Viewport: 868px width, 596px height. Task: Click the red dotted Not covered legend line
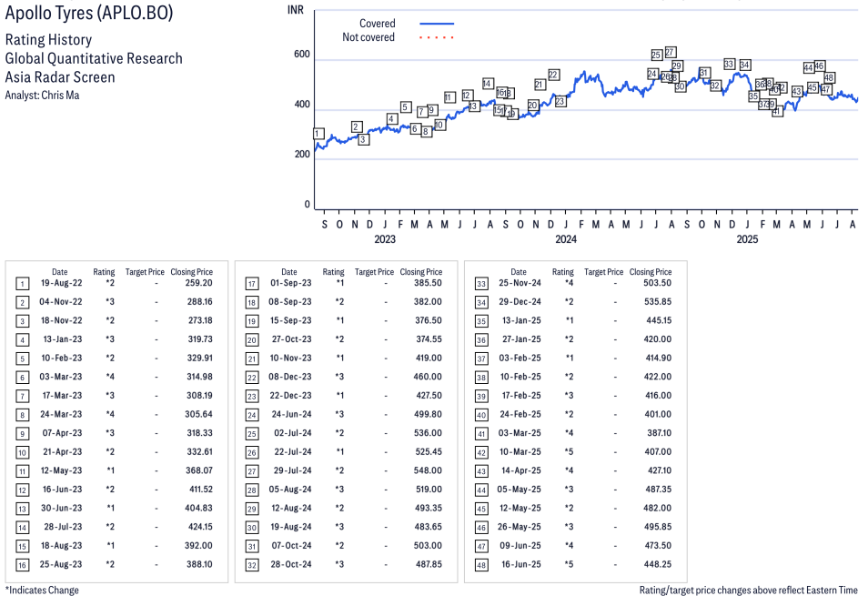[x=437, y=37]
